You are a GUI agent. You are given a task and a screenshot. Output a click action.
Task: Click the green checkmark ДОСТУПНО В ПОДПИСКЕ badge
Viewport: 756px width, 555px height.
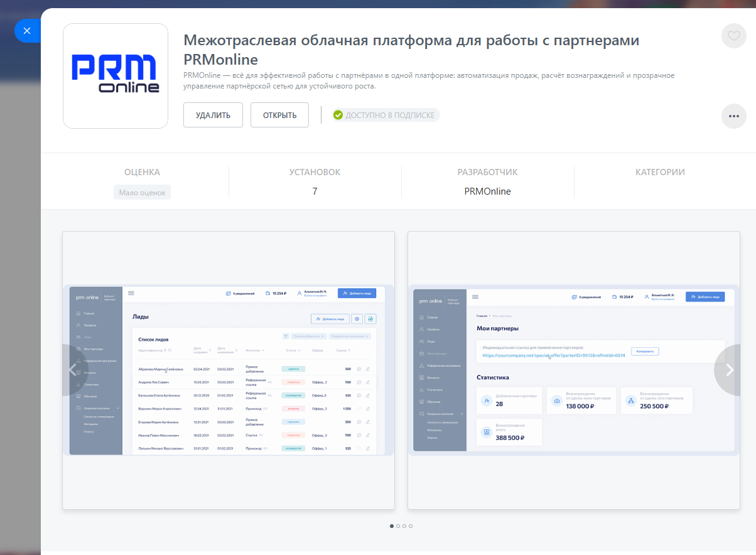(386, 115)
